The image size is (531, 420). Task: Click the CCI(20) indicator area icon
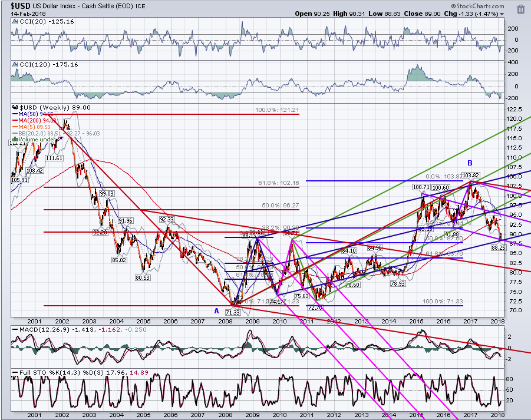click(15, 21)
